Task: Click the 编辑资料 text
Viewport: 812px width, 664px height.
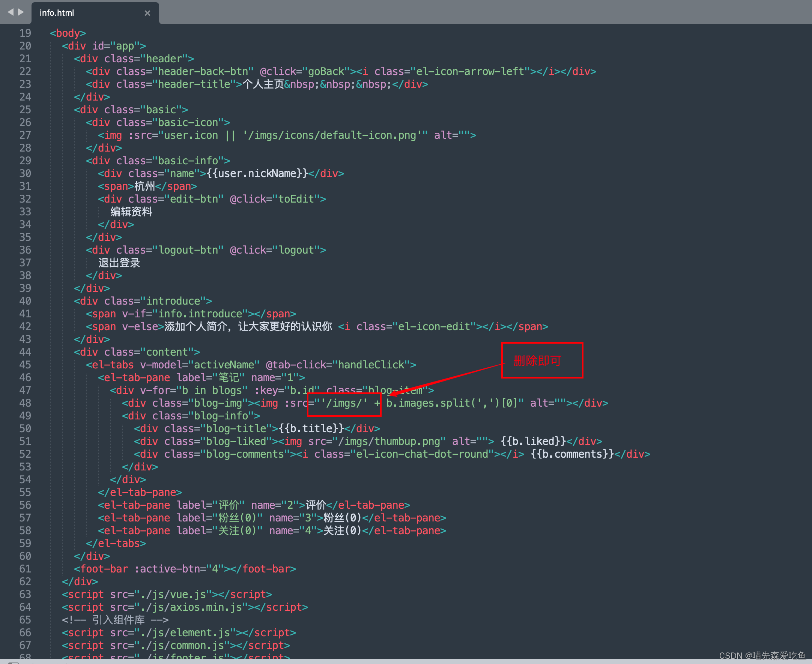Action: (x=131, y=212)
